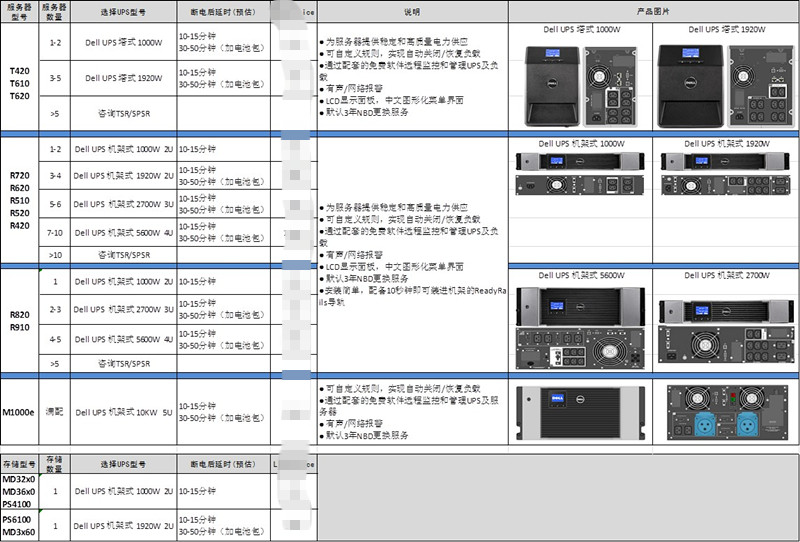
Task: Click the 3-4 server quantity cell
Action: [55, 176]
